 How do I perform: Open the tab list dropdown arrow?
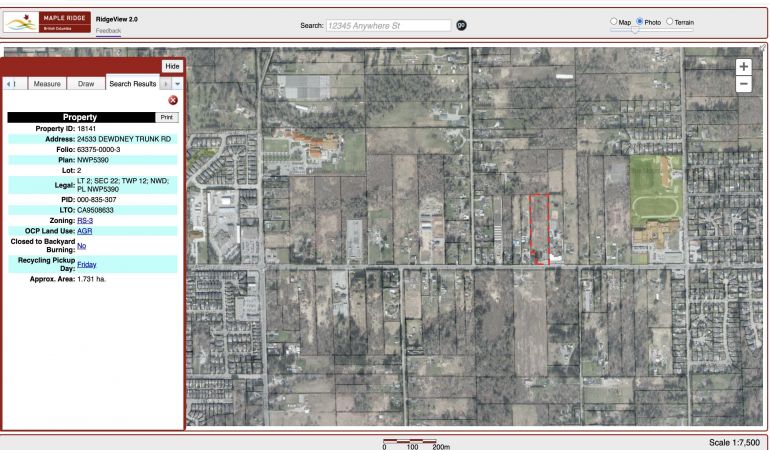pyautogui.click(x=178, y=84)
